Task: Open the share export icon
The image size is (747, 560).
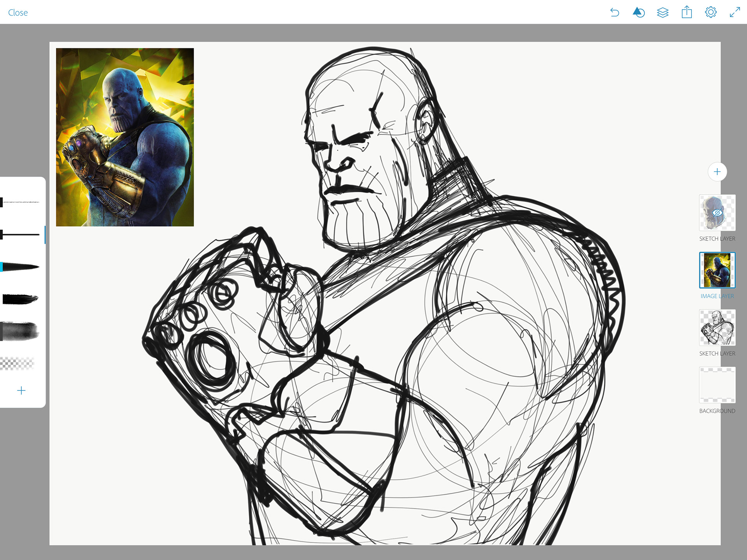Action: click(x=687, y=12)
